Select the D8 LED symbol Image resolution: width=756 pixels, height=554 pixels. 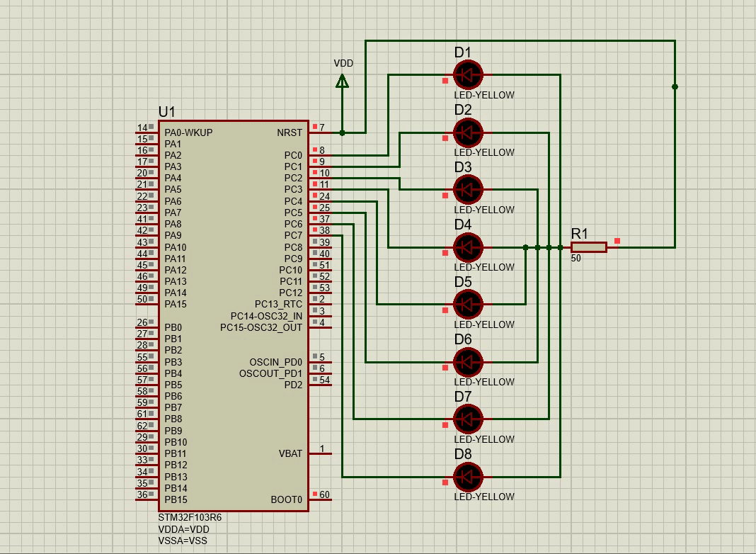468,476
